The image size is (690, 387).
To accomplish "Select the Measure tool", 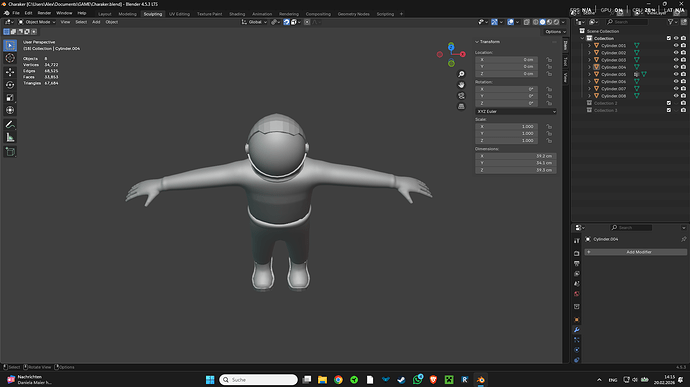I will [x=10, y=137].
